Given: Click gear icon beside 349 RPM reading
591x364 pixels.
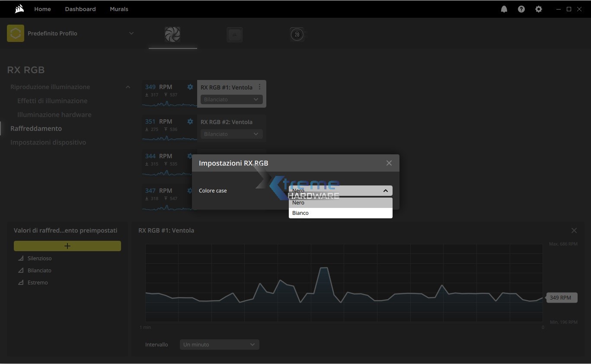Looking at the screenshot, I should click(x=190, y=87).
